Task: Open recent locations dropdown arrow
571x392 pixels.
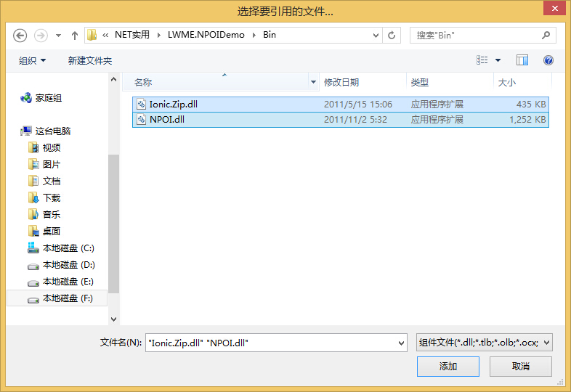Action: [x=58, y=36]
